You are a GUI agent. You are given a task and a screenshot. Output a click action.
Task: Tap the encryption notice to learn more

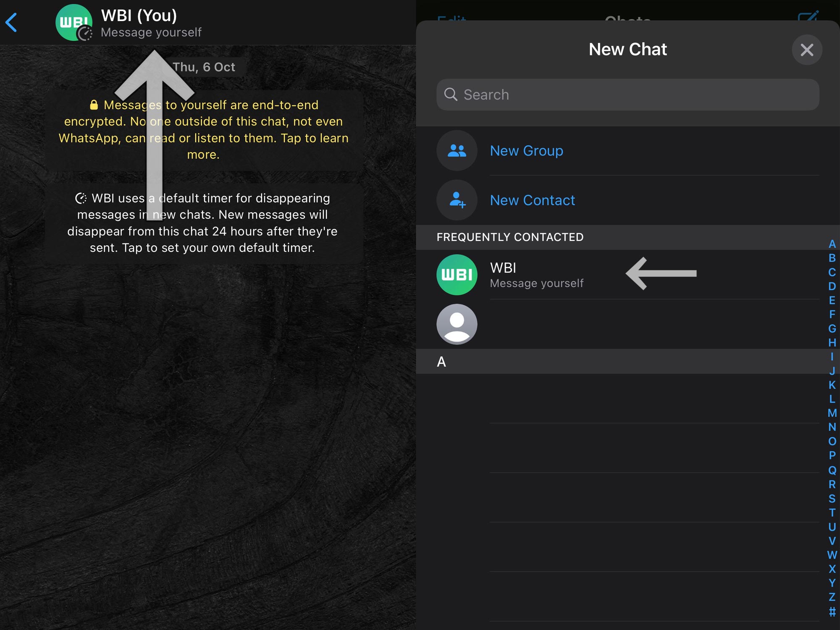204,130
